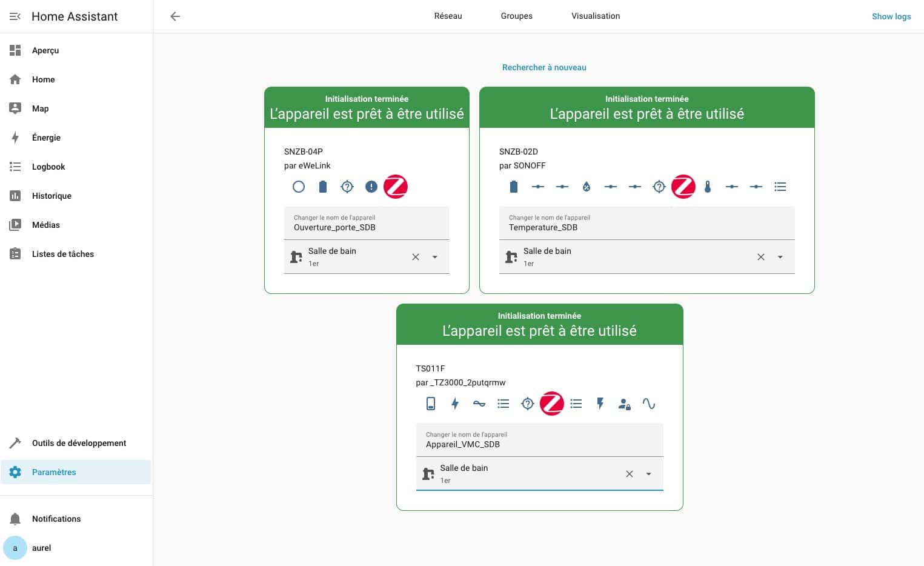Click the battery icon on SNZB-04P card
Image resolution: width=924 pixels, height=566 pixels.
pyautogui.click(x=323, y=187)
